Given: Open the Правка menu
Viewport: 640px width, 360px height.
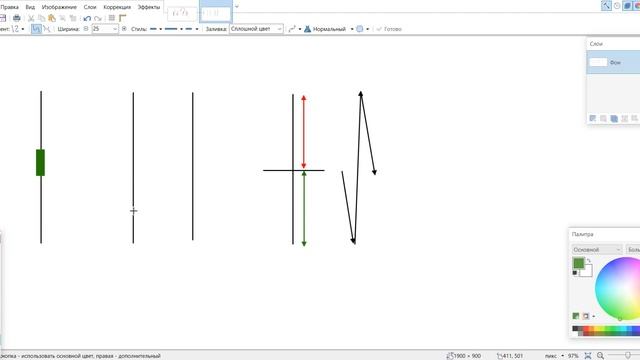Looking at the screenshot, I should pos(9,7).
